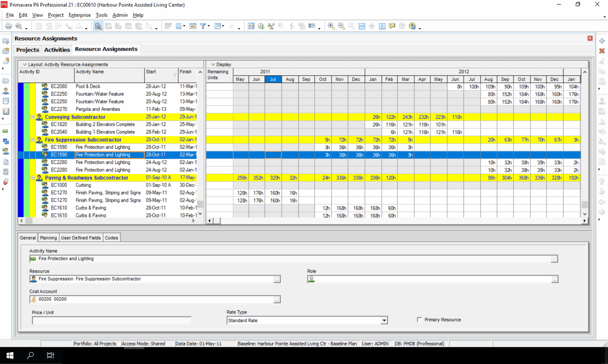Click the Zoom In magnifier
Image resolution: width=608 pixels, height=364 pixels.
click(331, 26)
